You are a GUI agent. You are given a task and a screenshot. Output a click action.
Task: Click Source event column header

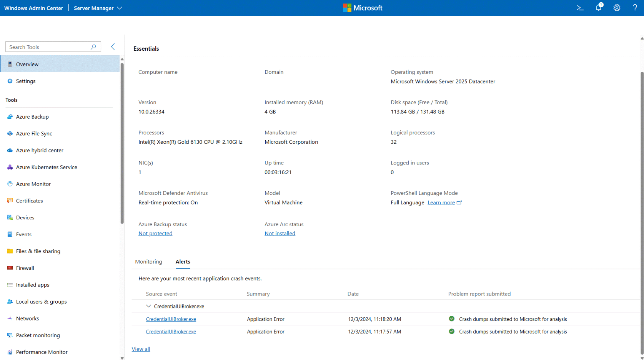point(161,294)
